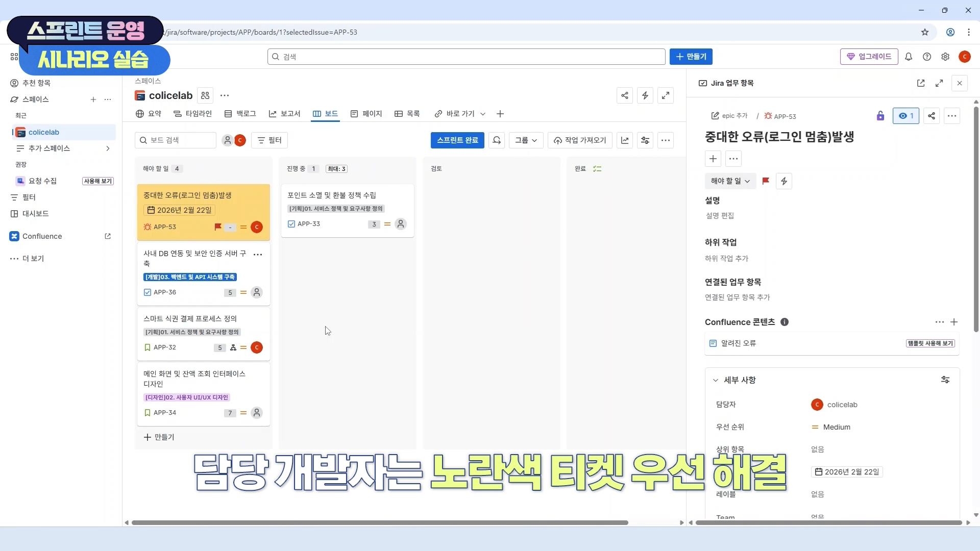The height and width of the screenshot is (551, 980).
Task: Click the issue lock restriction icon
Action: pyautogui.click(x=880, y=116)
